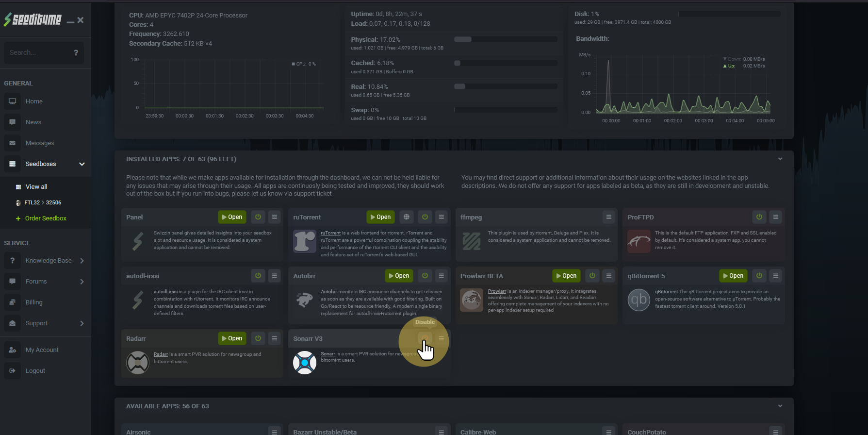Click the ruTorrent description link
The width and height of the screenshot is (868, 435).
[330, 233]
